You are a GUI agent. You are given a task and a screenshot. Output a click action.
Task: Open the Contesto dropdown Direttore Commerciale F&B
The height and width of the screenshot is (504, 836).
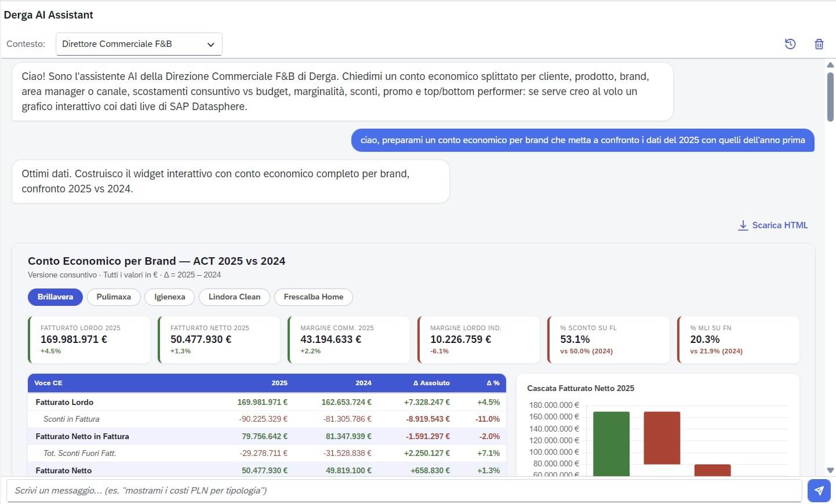139,44
